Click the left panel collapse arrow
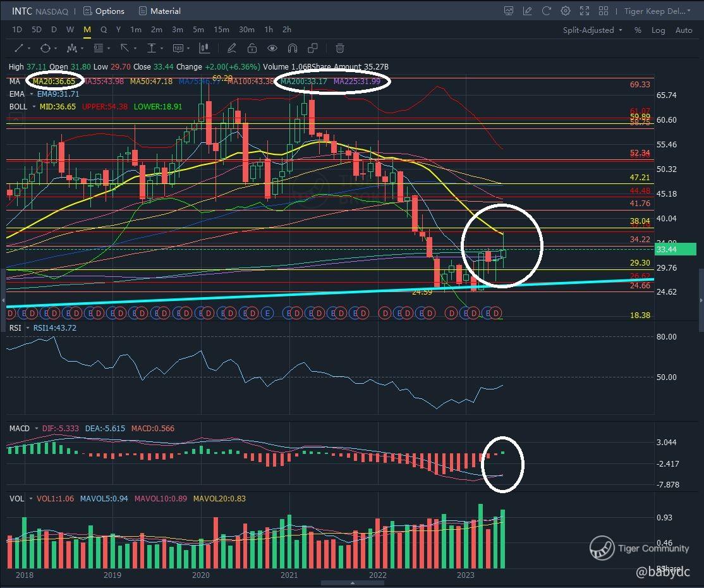 pos(3,300)
